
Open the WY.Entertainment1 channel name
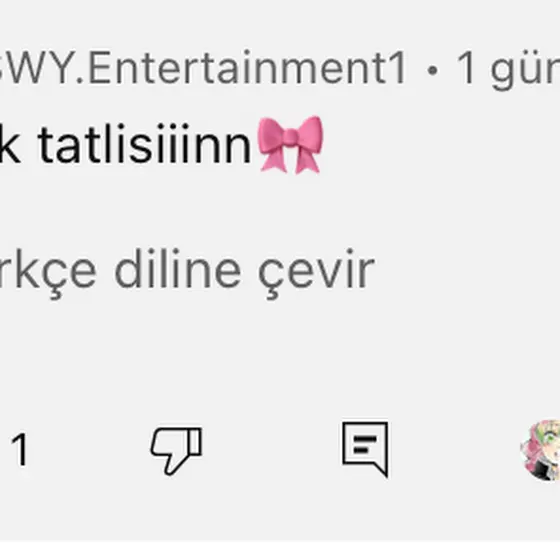tap(203, 68)
